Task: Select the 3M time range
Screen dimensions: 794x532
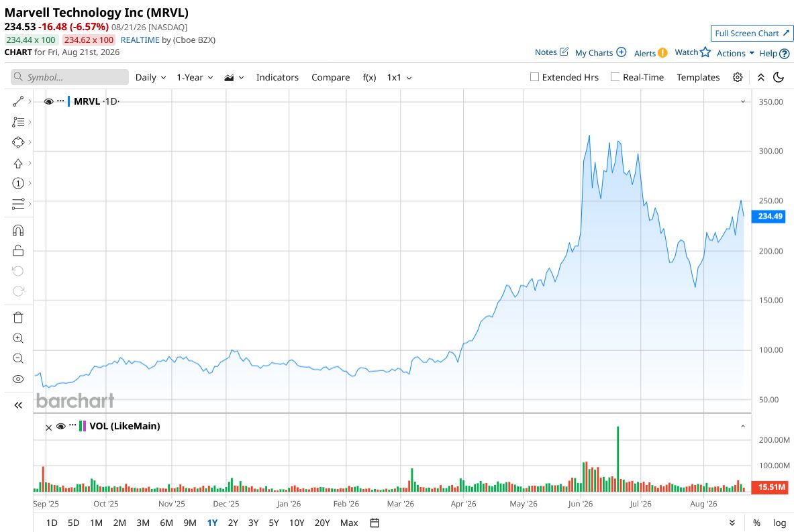Action: 144,523
